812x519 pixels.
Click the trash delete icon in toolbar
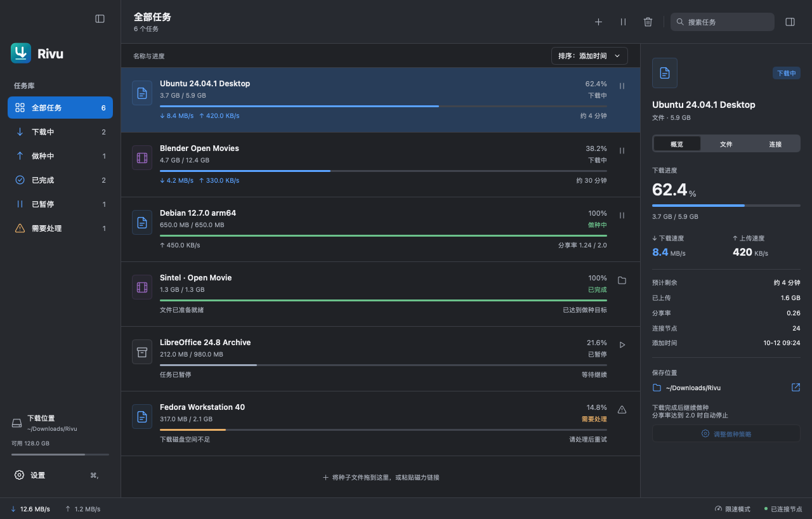[x=648, y=22]
